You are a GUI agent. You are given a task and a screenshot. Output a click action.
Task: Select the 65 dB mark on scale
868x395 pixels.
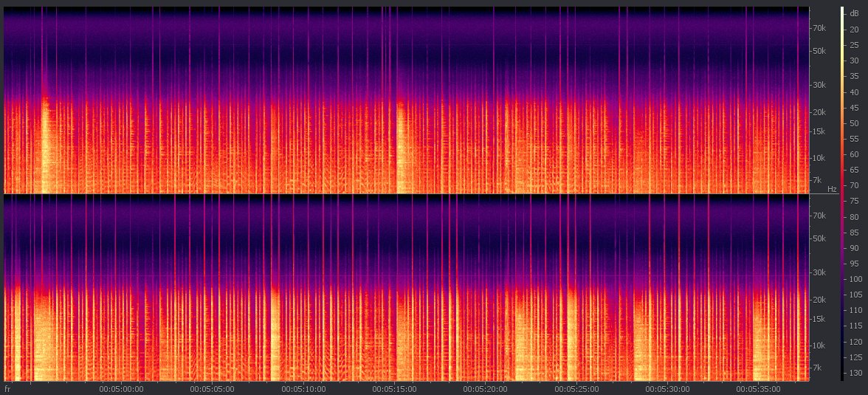tap(853, 170)
